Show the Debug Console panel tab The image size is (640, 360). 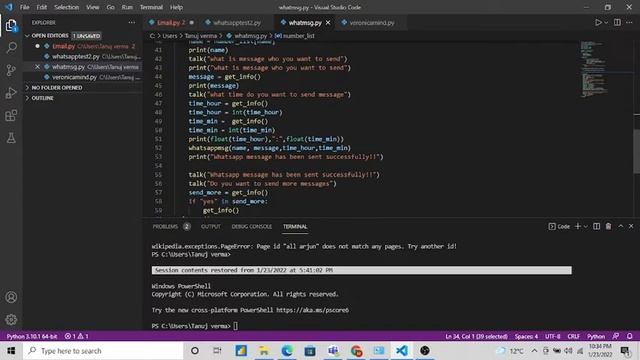pyautogui.click(x=252, y=227)
